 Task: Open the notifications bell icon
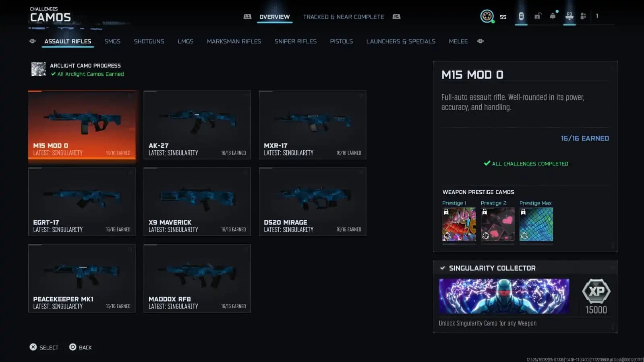[553, 16]
